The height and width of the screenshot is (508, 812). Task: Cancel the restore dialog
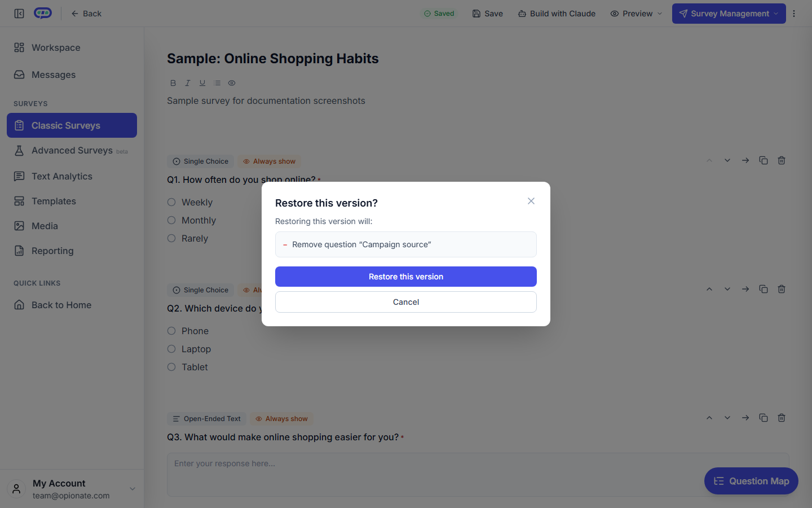(406, 302)
